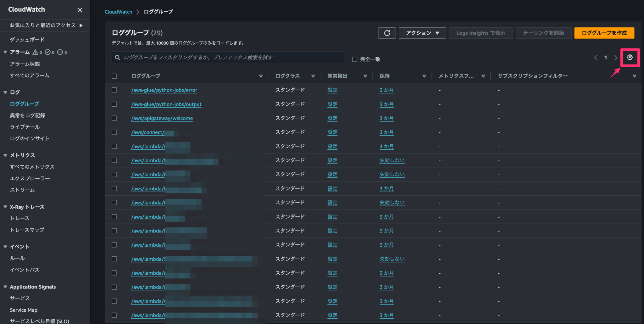Click the refresh icon above the log group table
The height and width of the screenshot is (324, 644).
point(387,33)
